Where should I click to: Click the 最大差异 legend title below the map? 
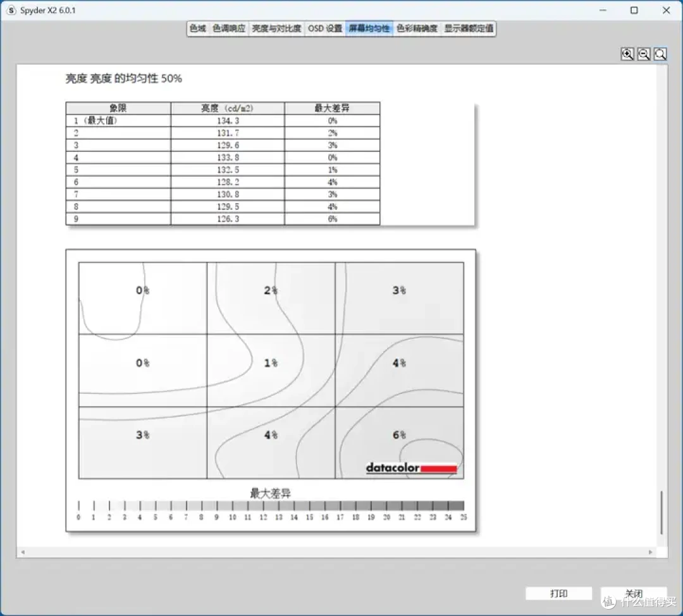[270, 493]
